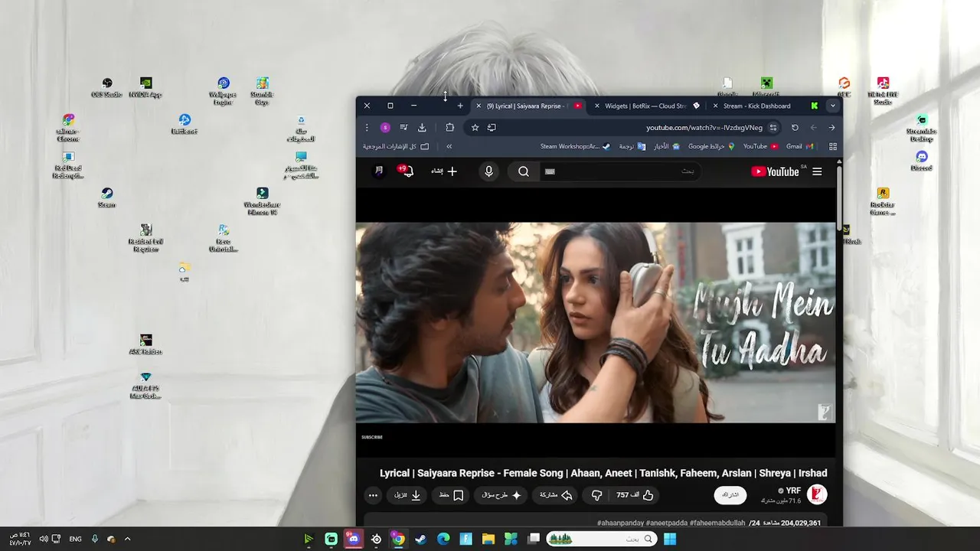Open on-screen keyboard in YouTube search box
Image resolution: width=980 pixels, height=551 pixels.
(x=549, y=171)
